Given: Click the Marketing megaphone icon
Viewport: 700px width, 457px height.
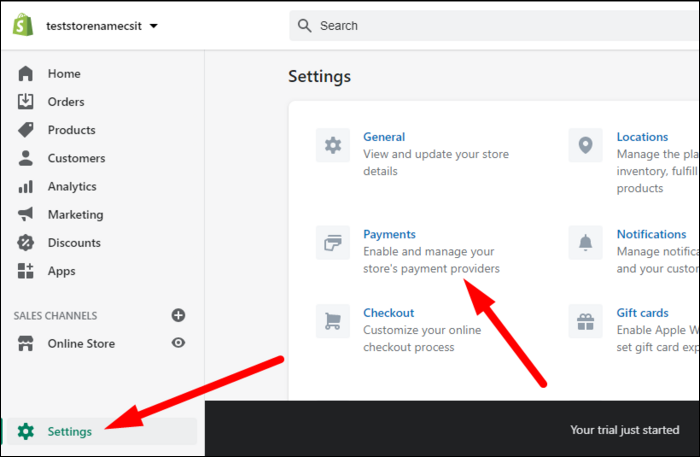Looking at the screenshot, I should 26,214.
